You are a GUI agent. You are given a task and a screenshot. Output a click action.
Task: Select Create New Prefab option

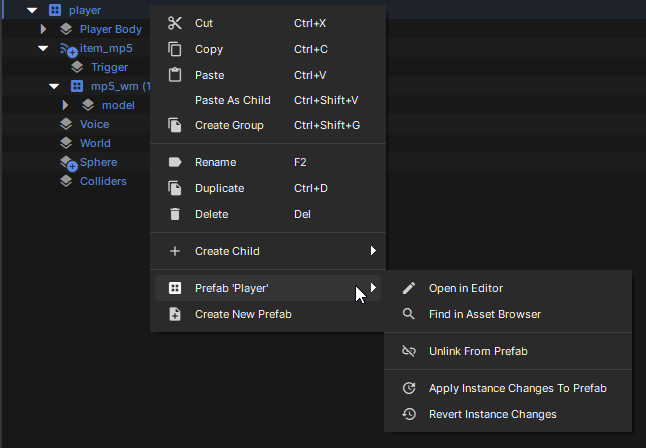pos(243,314)
